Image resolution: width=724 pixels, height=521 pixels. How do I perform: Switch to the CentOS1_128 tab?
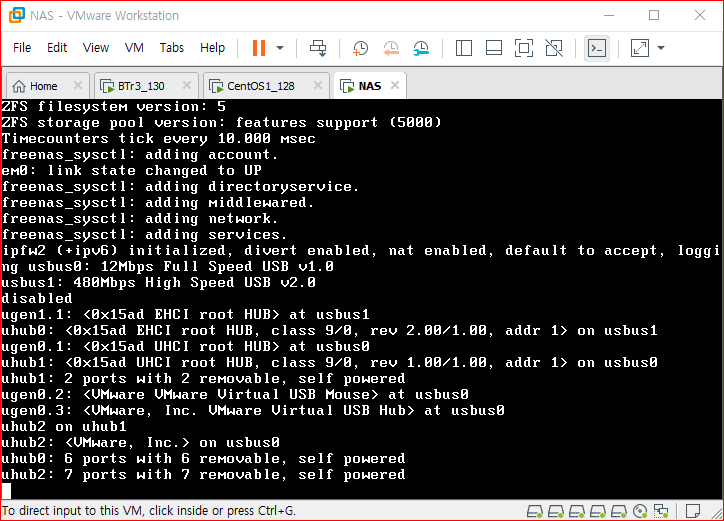[x=260, y=86]
